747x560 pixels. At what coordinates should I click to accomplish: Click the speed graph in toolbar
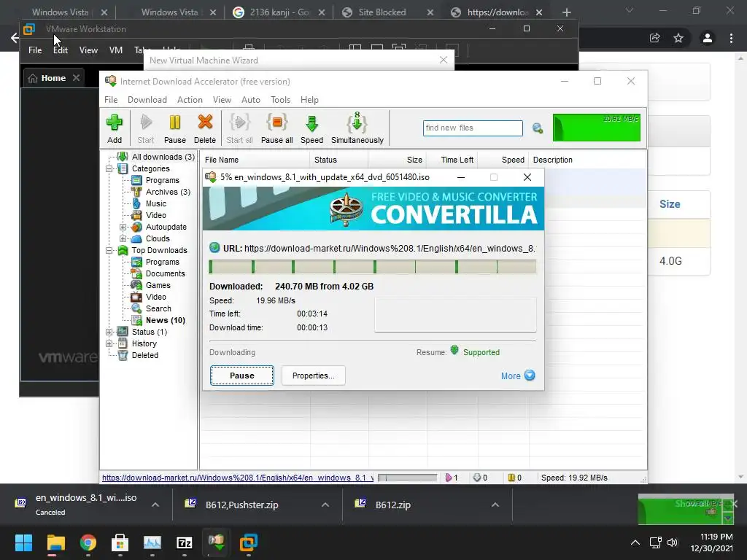tap(597, 128)
